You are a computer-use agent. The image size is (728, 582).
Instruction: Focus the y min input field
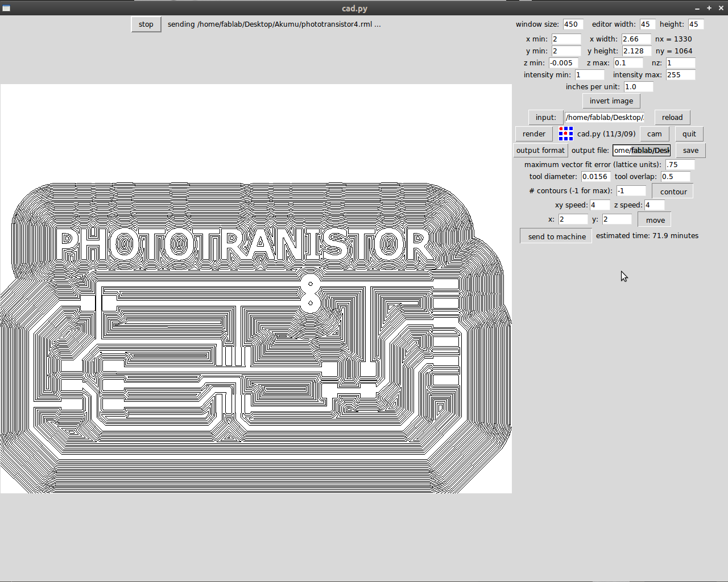coord(566,51)
